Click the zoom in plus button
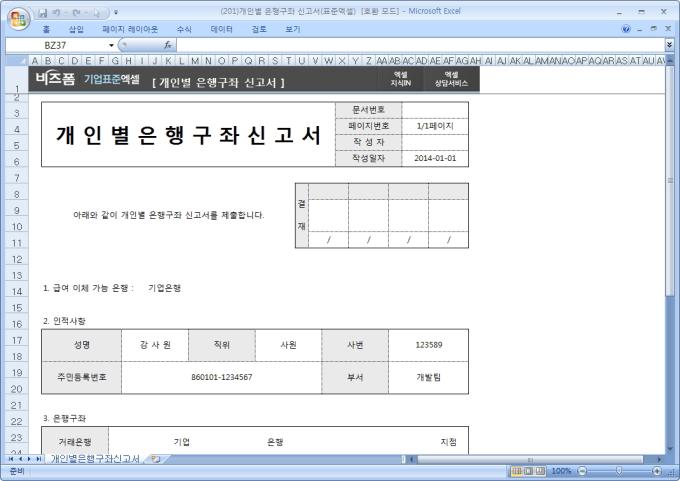This screenshot has width=680, height=481. [x=657, y=471]
